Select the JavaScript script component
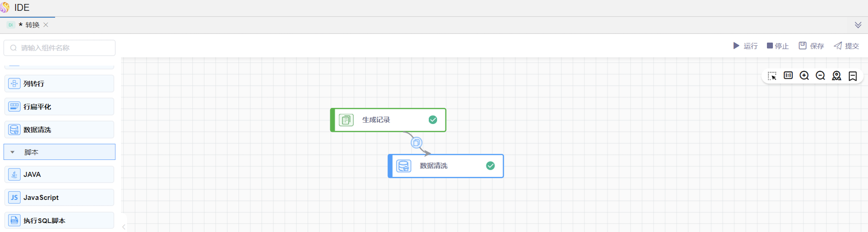Screen dimensions: 868x232 pos(59,197)
